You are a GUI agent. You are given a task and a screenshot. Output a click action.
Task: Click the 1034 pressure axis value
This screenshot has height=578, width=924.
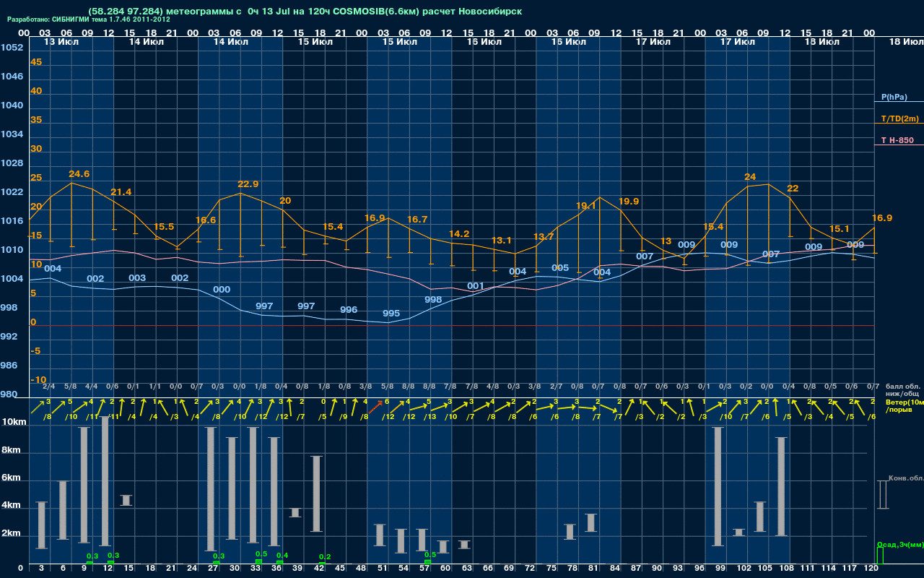click(x=12, y=134)
